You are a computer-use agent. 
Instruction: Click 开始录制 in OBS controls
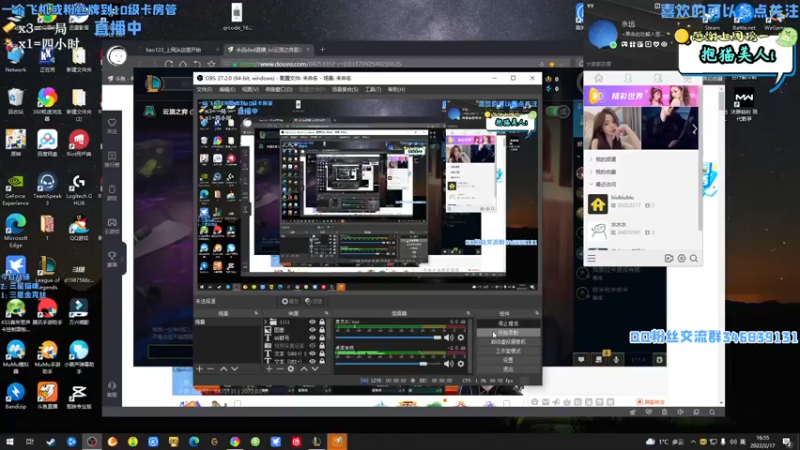tap(508, 333)
